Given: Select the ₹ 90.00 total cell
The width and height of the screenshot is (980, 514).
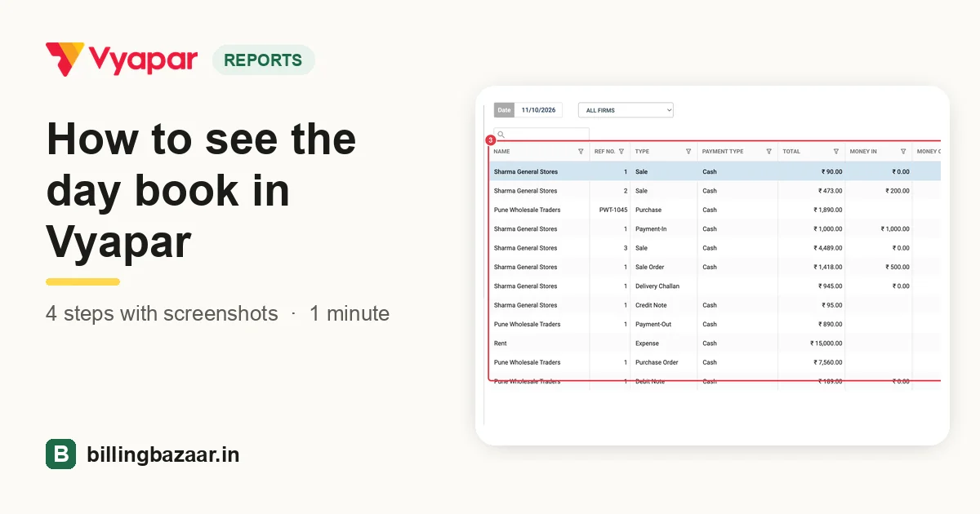Looking at the screenshot, I should (831, 172).
